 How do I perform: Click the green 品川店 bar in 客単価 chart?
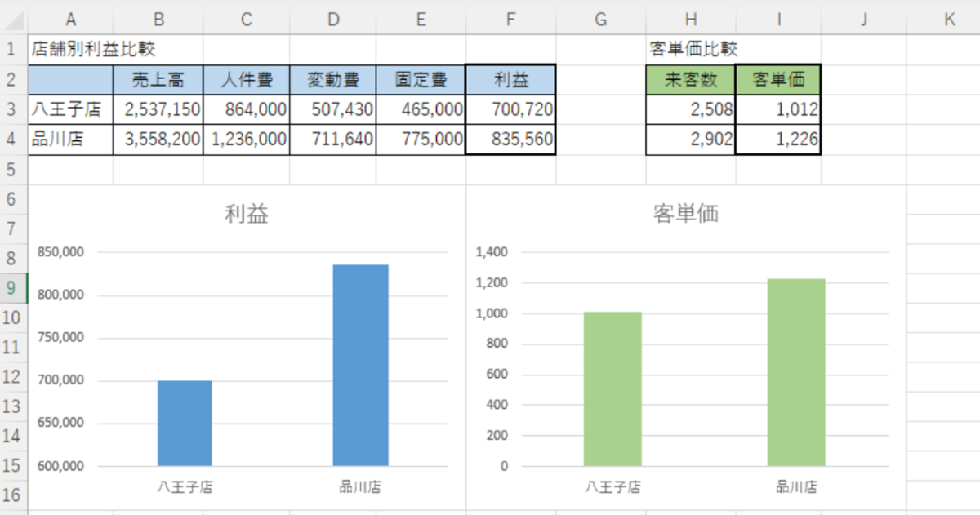(796, 372)
